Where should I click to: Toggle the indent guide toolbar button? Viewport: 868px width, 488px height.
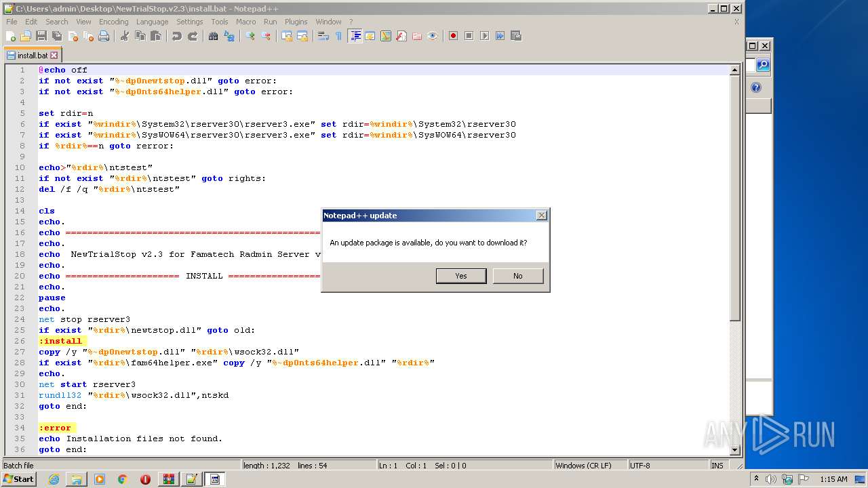click(355, 36)
